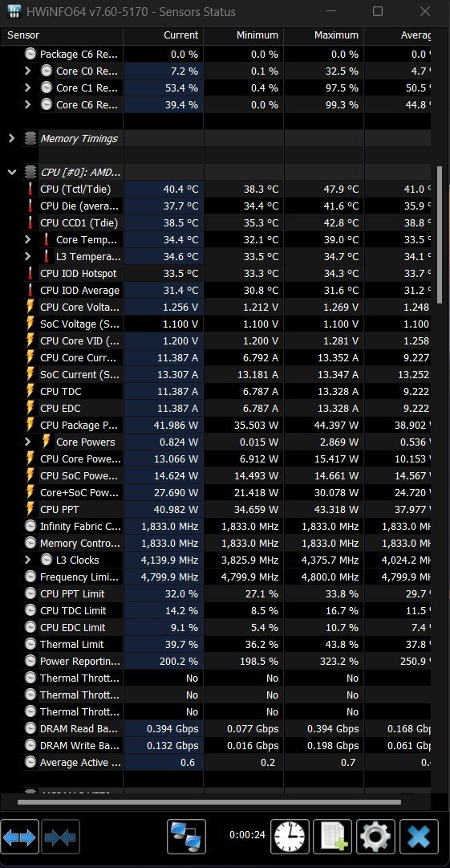The image size is (450, 868).
Task: Click the 0:00:24 elapsed time display
Action: tap(247, 835)
